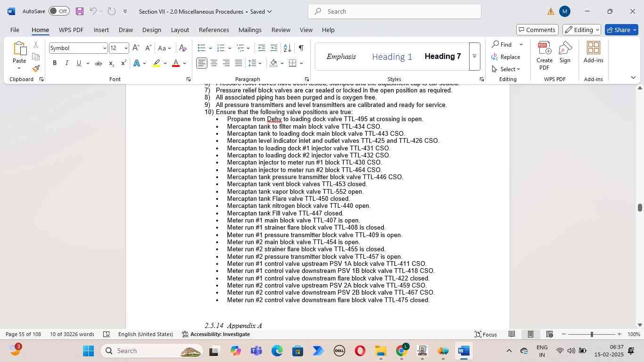Open the font name dropdown
The width and height of the screenshot is (644, 362).
pyautogui.click(x=105, y=48)
